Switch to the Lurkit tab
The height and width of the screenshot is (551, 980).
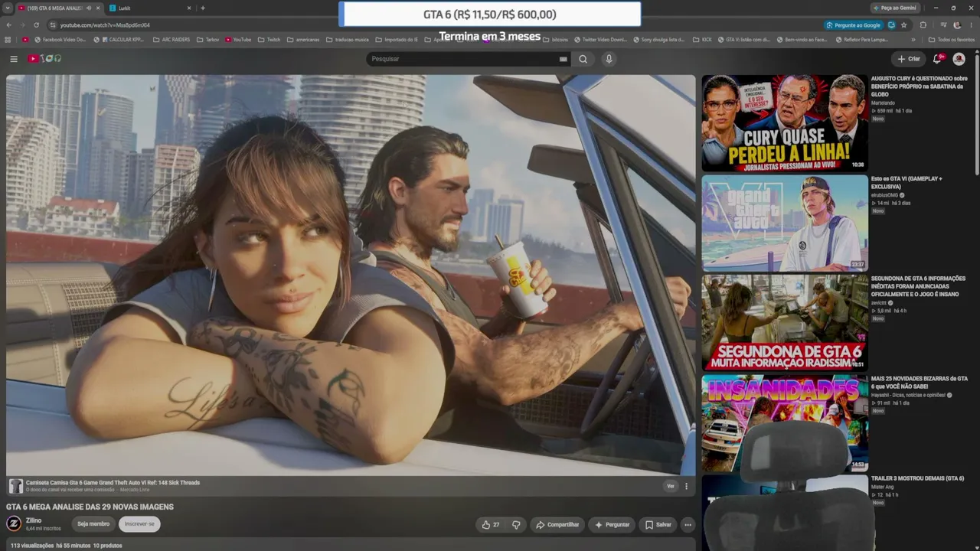[149, 8]
